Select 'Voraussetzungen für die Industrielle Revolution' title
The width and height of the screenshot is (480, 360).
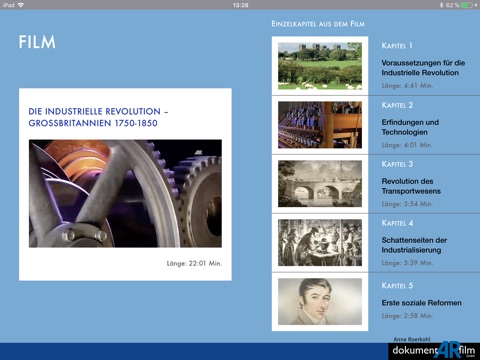423,68
